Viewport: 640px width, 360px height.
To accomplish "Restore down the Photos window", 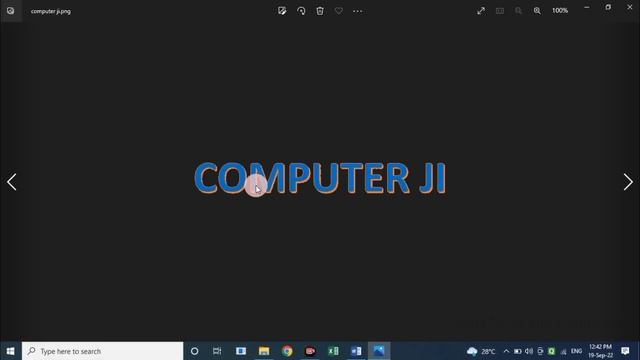I will click(x=608, y=7).
